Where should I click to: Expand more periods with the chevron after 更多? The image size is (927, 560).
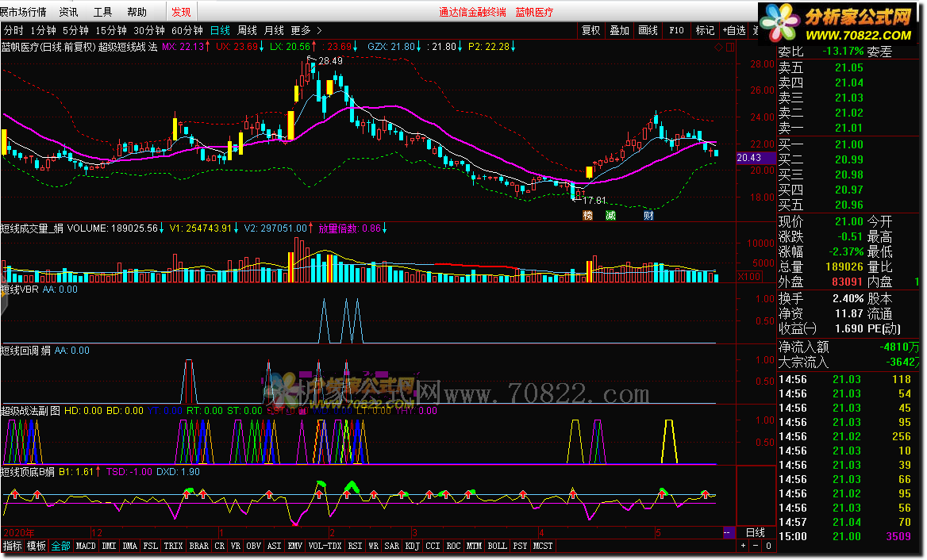point(319,30)
